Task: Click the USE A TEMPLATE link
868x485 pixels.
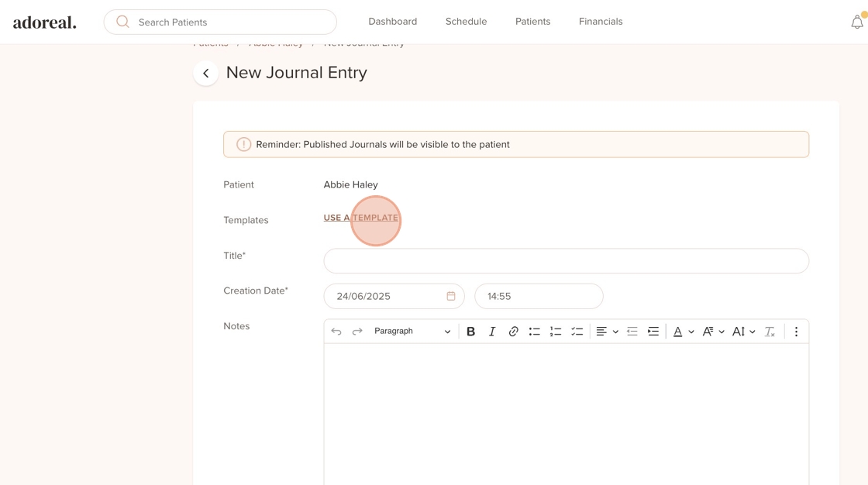Action: (361, 218)
